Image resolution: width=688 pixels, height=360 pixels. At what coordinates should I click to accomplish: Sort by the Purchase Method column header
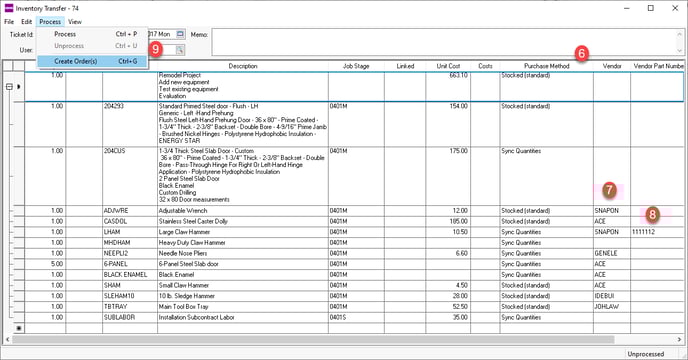(x=546, y=66)
